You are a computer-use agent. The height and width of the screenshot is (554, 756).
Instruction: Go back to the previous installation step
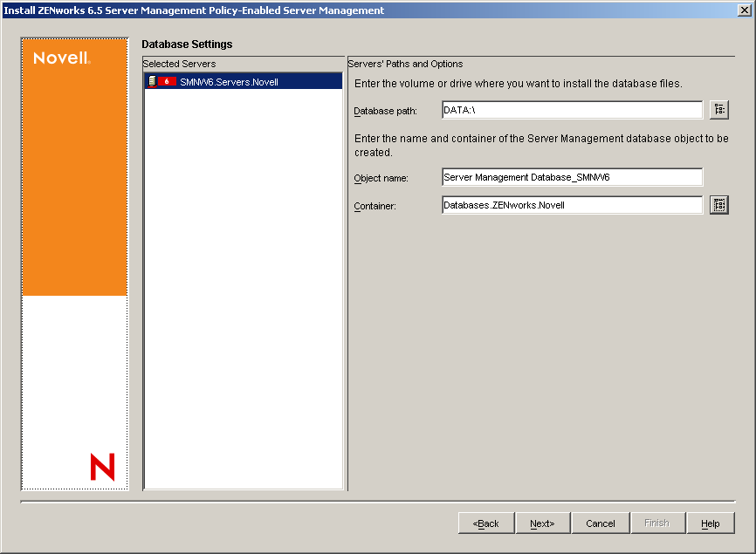click(485, 523)
